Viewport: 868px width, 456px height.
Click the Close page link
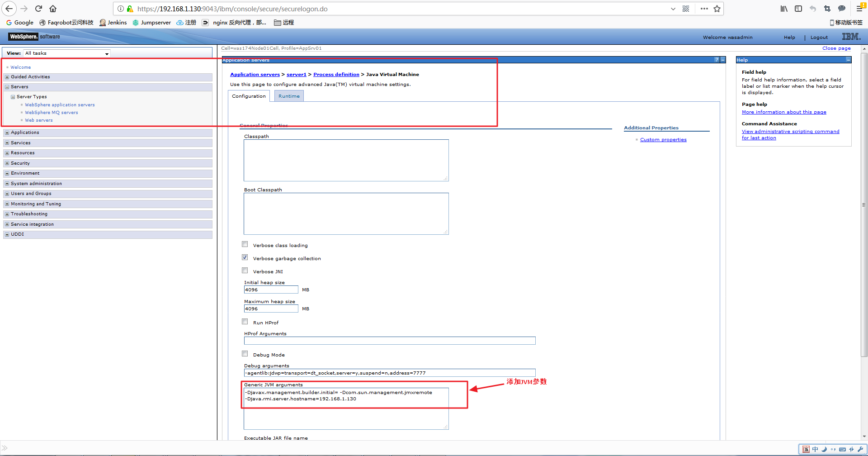(x=836, y=48)
